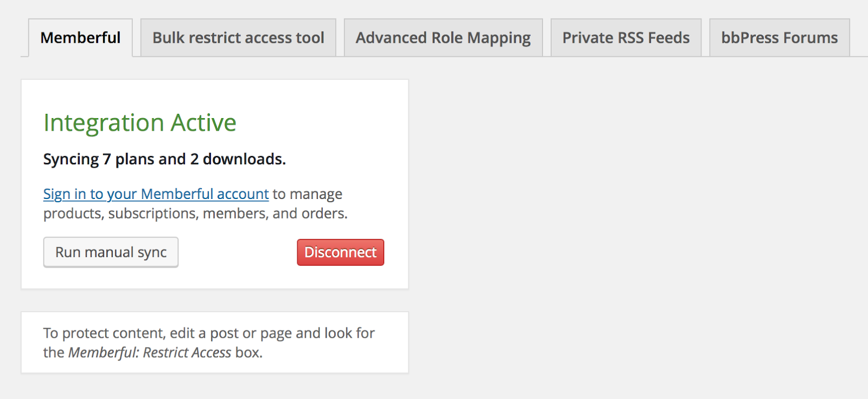Switch to Advanced Role Mapping tab
Screen dimensions: 868x399
pyautogui.click(x=443, y=38)
